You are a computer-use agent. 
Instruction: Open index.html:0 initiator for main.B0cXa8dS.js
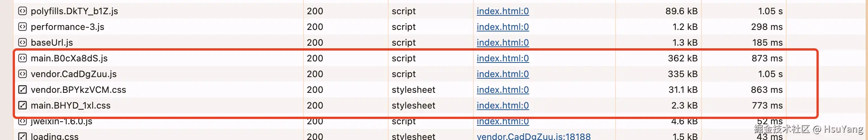(503, 58)
